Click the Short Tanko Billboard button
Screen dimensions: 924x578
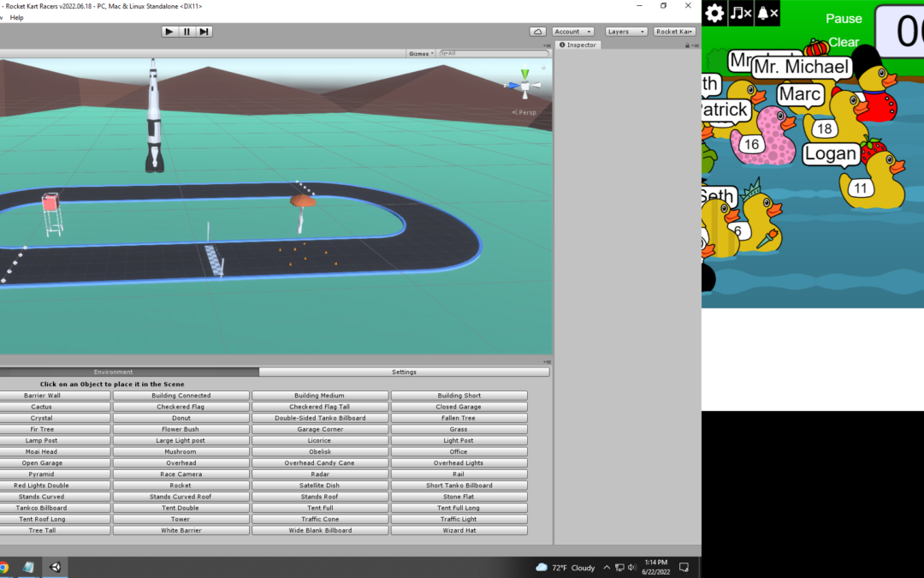point(459,486)
